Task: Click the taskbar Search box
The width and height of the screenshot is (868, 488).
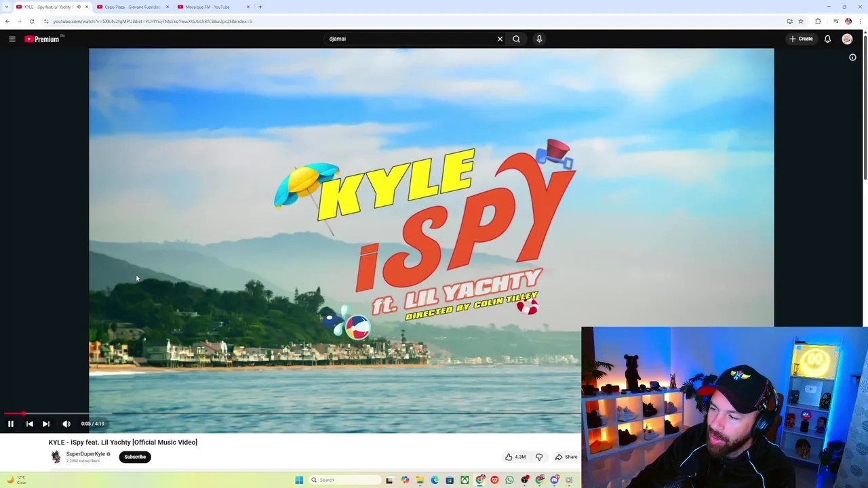Action: pyautogui.click(x=345, y=480)
